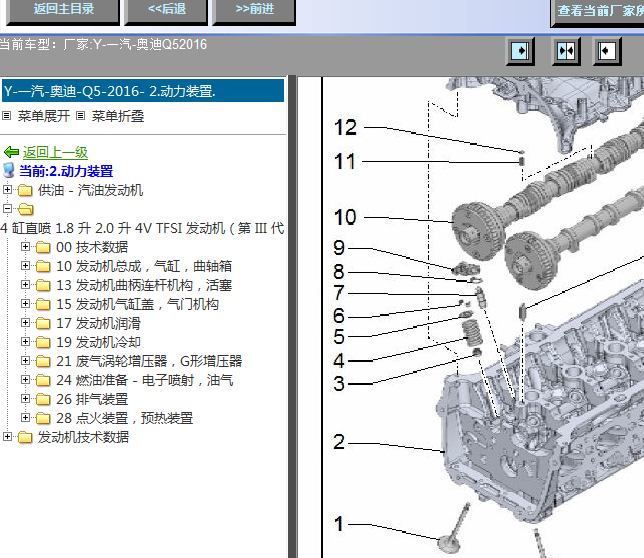Follow the 返回上一级 link

click(55, 152)
